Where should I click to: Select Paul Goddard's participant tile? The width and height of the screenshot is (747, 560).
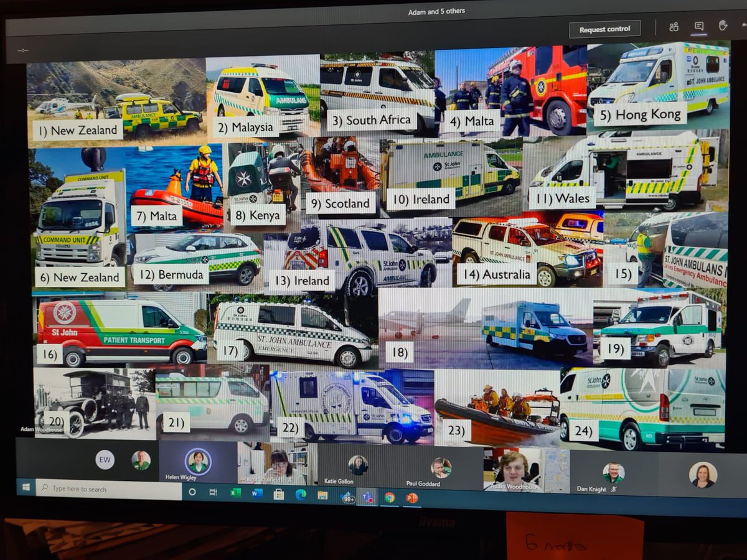click(441, 467)
